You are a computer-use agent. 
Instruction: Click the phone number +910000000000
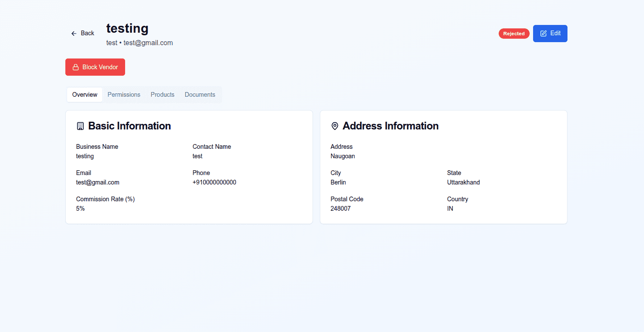pos(214,182)
